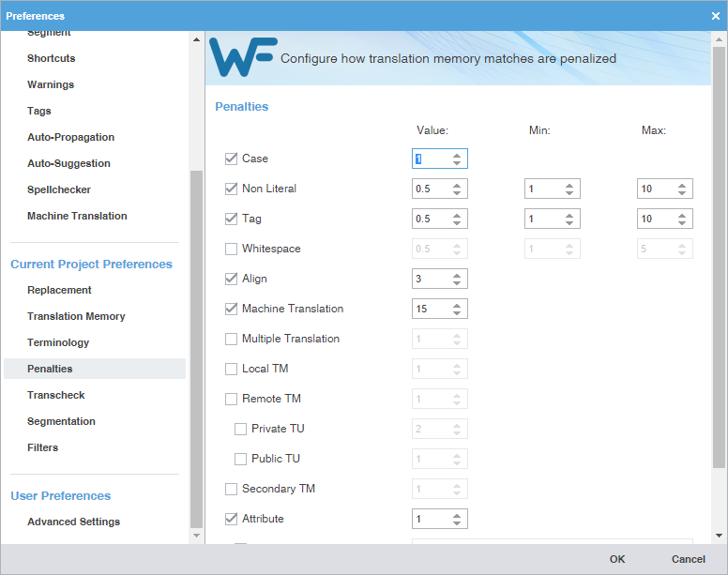Decrease the Attribute penalty value
This screenshot has height=575, width=728.
click(x=457, y=523)
